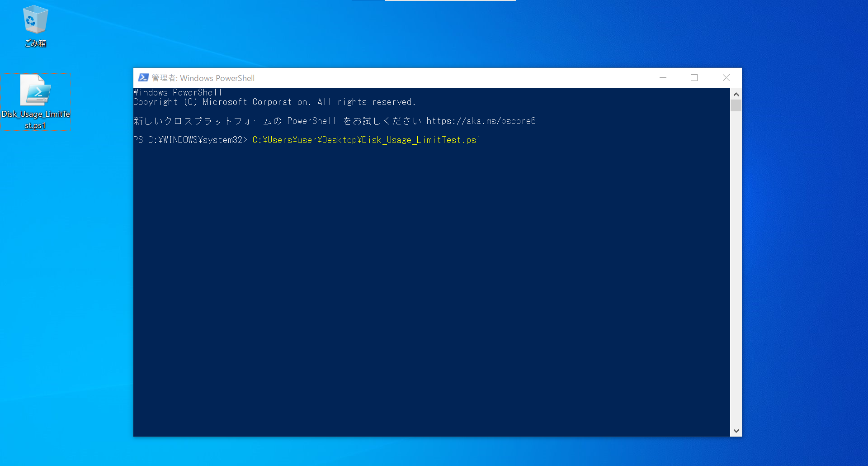Click the Disk_Usage_LimitTest.ps1 filename label
Screen dimensions: 868x466
click(x=36, y=119)
